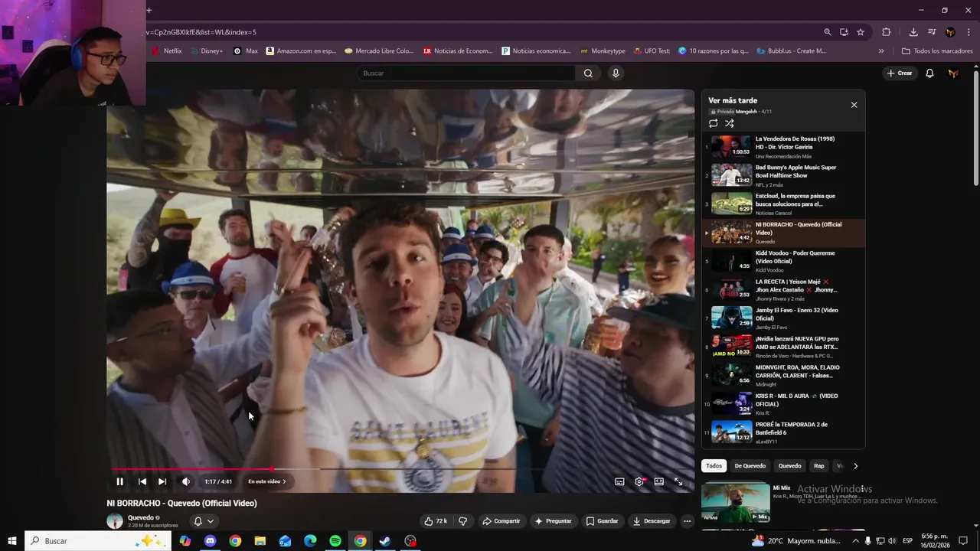Select the 'De Quevedo' filter chip

point(750,466)
